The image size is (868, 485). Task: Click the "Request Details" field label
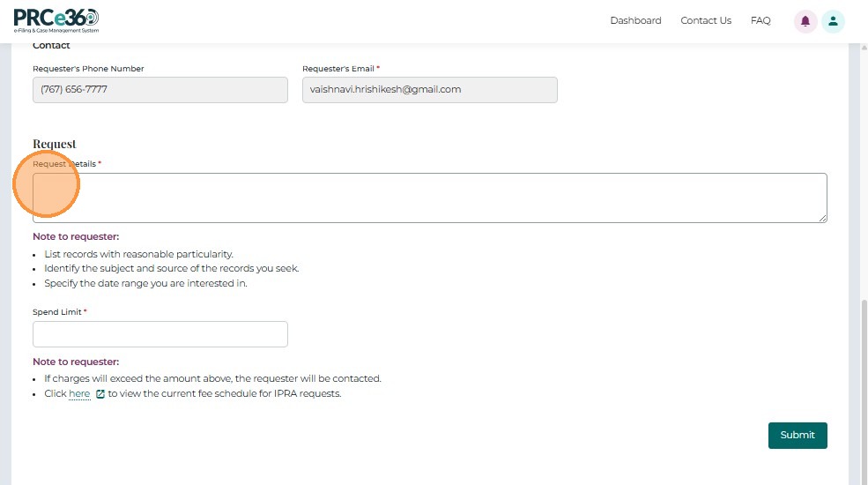click(x=64, y=164)
